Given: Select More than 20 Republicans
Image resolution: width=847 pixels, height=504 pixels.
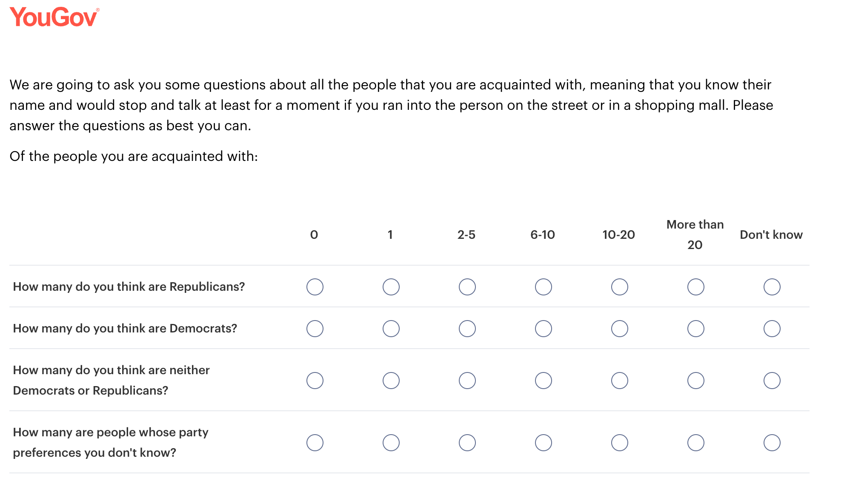Looking at the screenshot, I should (x=695, y=287).
